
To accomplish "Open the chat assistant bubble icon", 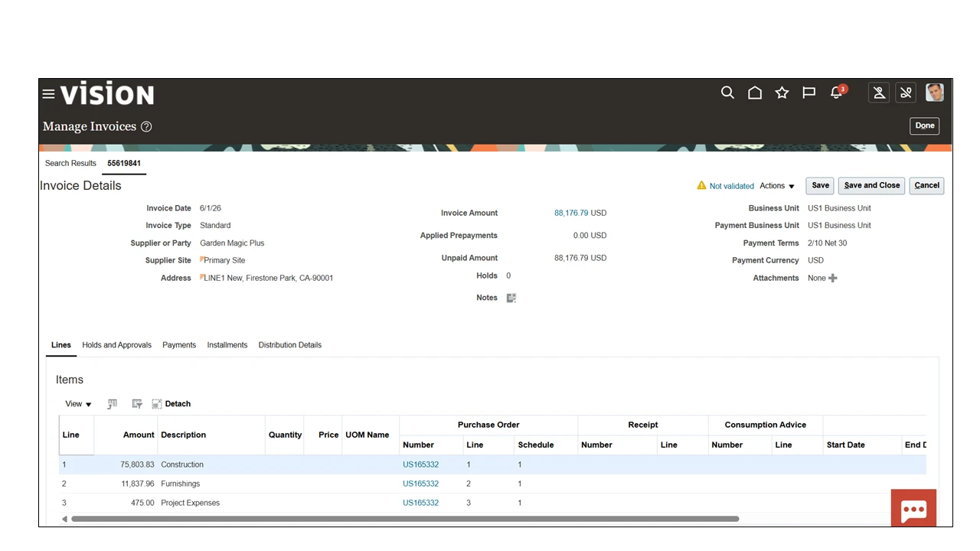I will 913,510.
